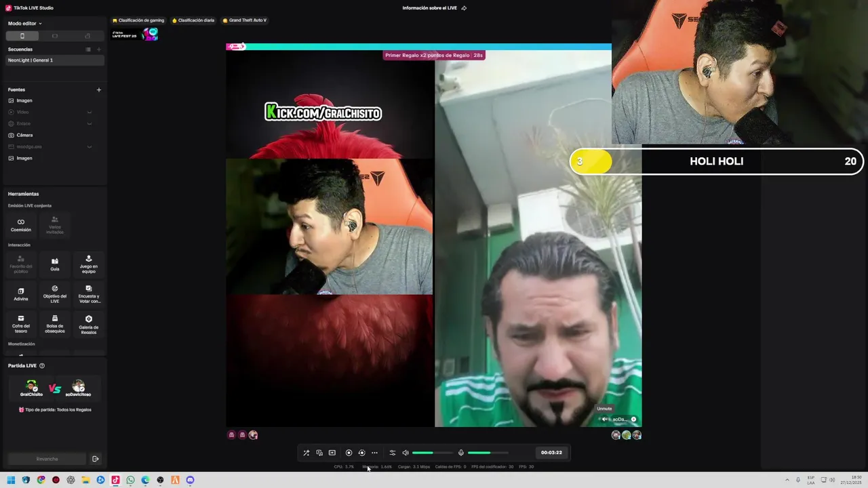This screenshot has width=868, height=488.
Task: Click the Partida LIVE help icon
Action: pyautogui.click(x=42, y=366)
